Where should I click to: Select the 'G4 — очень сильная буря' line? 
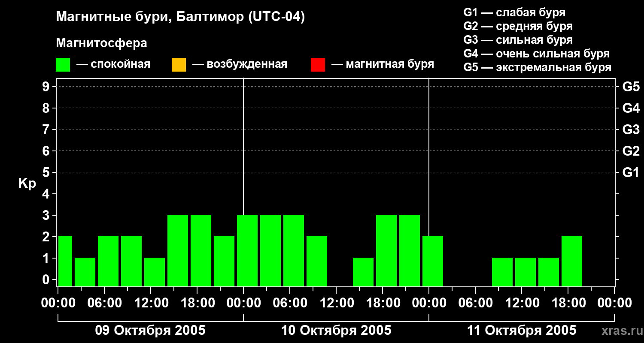(536, 54)
